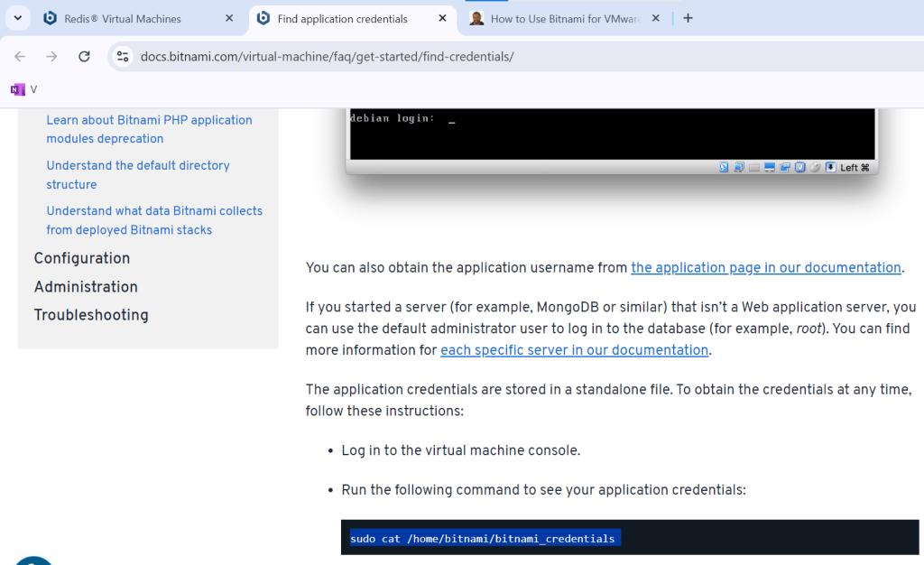Image resolution: width=924 pixels, height=565 pixels.
Task: Click the first icon in the VM screenshot status bar
Action: pyautogui.click(x=724, y=167)
